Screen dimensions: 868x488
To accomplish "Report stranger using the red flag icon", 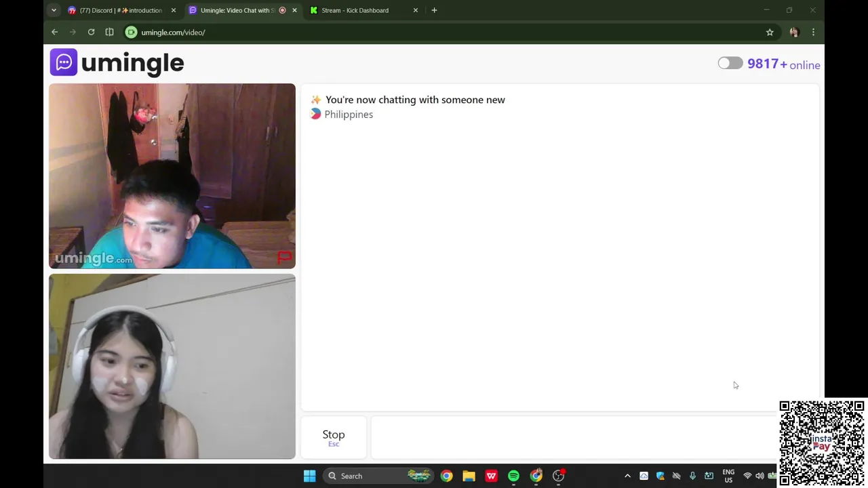I will click(x=284, y=258).
